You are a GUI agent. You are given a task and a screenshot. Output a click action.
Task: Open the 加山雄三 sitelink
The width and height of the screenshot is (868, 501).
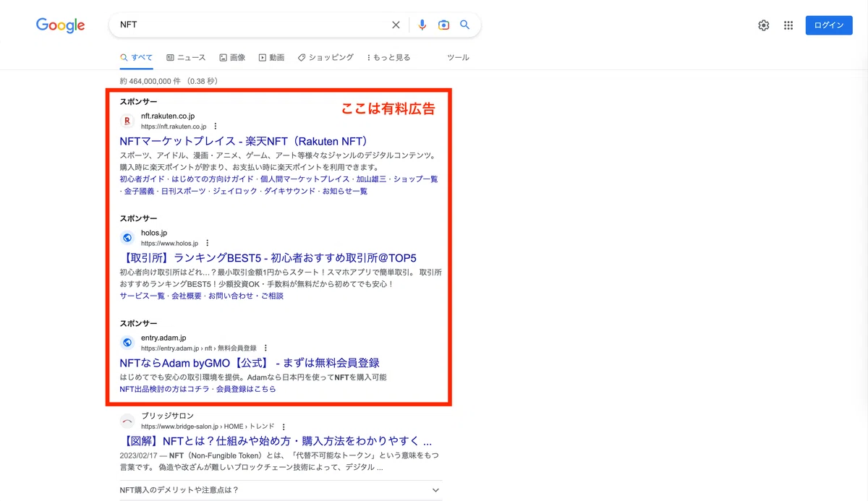[371, 179]
